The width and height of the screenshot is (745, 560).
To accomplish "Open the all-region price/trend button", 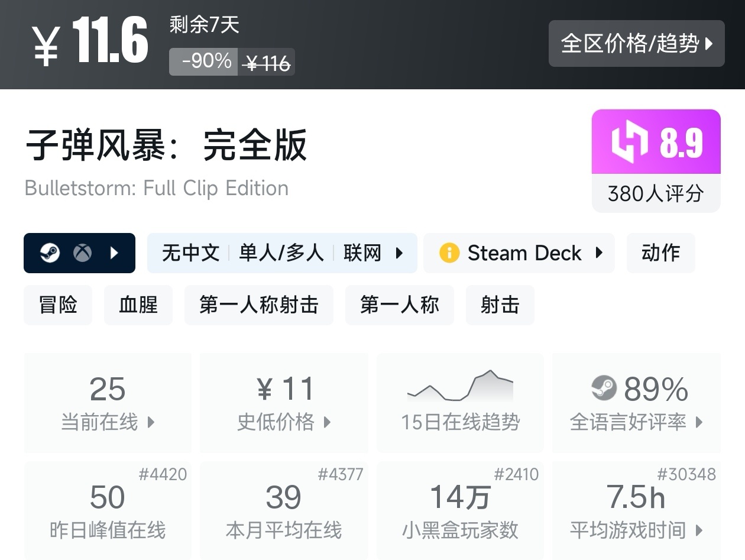I will tap(636, 43).
